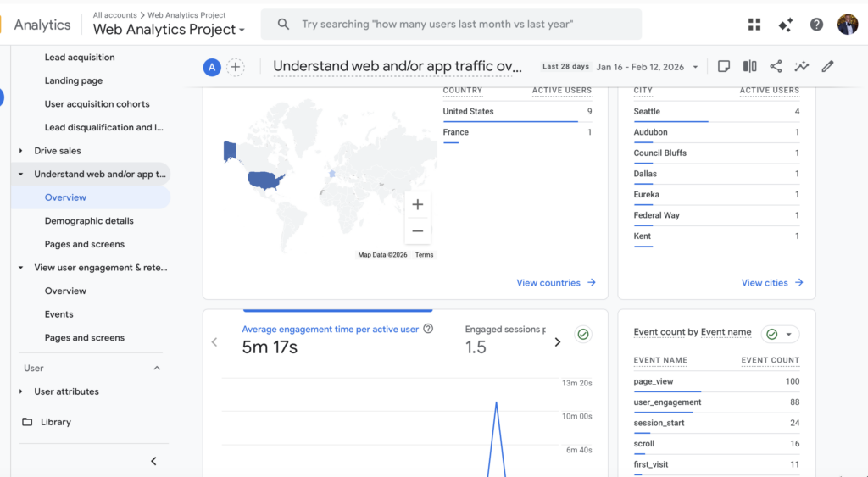Click the pencil Customize report icon

[827, 67]
